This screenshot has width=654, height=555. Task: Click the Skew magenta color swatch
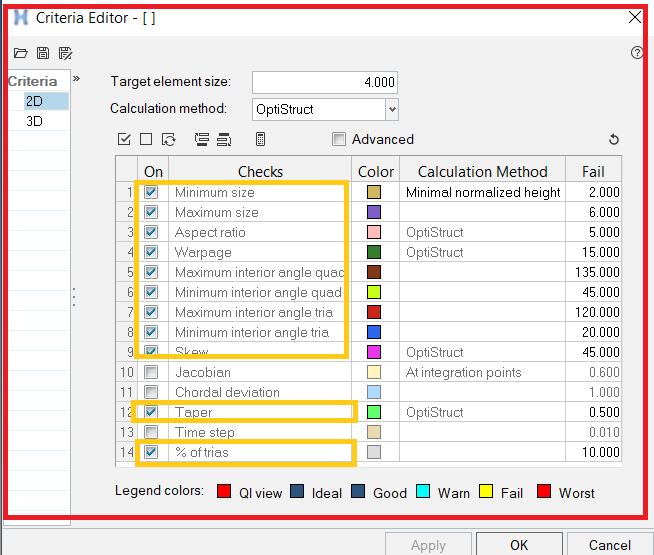pyautogui.click(x=374, y=352)
